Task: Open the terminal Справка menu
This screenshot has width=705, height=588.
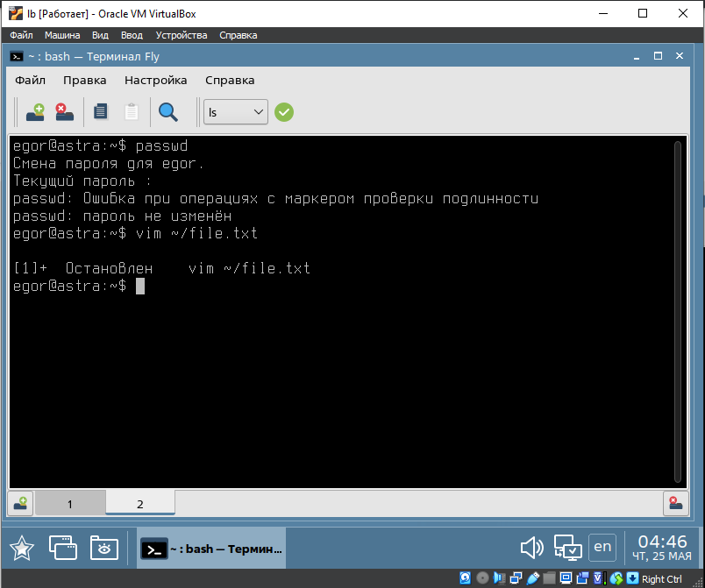Action: point(230,80)
